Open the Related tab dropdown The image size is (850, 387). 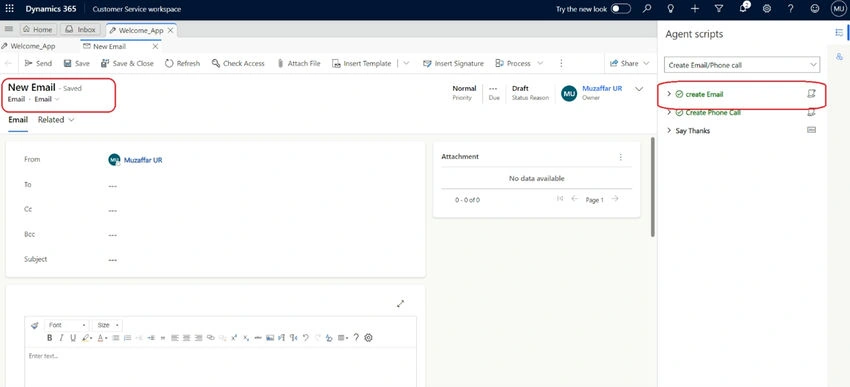point(56,120)
